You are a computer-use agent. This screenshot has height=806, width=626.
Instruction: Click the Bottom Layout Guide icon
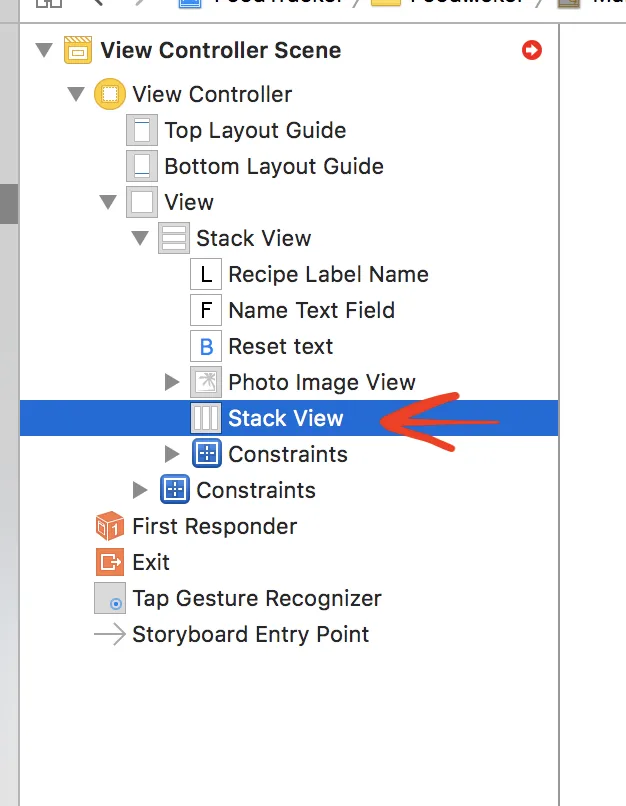click(x=142, y=167)
